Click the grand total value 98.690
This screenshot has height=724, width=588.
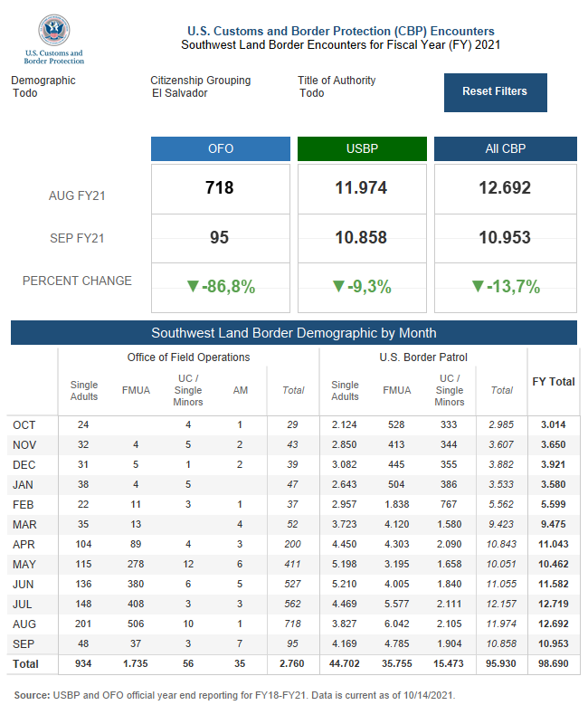(552, 664)
